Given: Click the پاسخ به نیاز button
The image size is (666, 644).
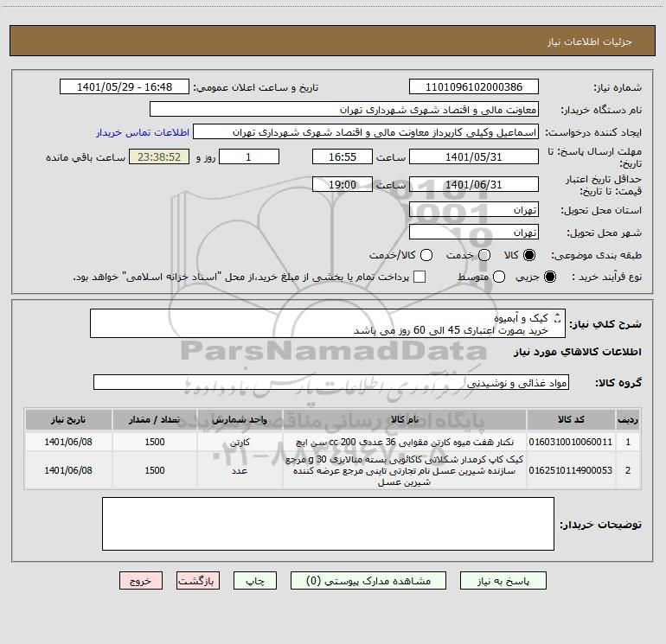Looking at the screenshot, I should (x=503, y=580).
